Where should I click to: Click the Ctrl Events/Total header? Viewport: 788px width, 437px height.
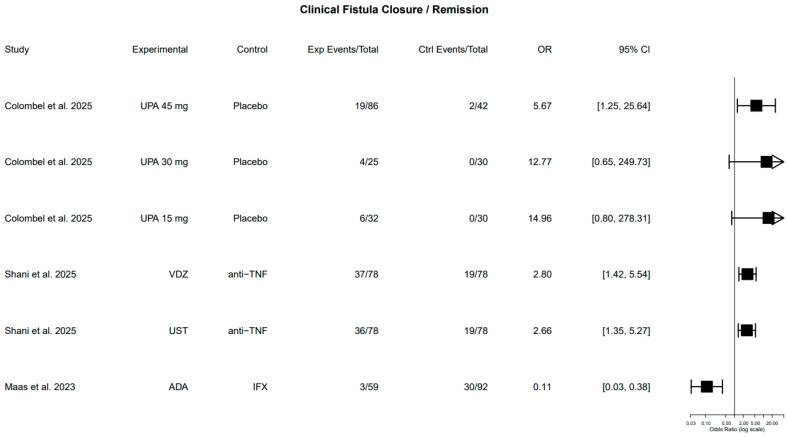click(x=453, y=49)
